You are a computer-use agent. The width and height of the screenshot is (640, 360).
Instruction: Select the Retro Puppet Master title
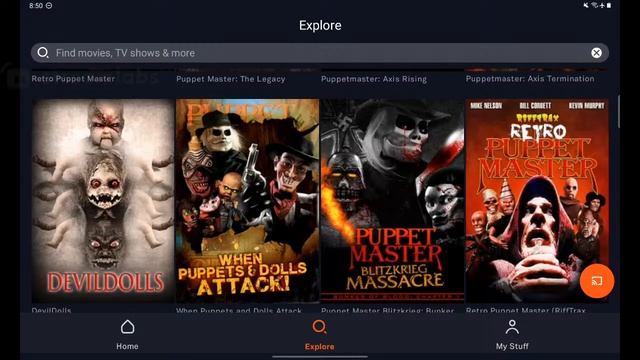click(x=73, y=79)
